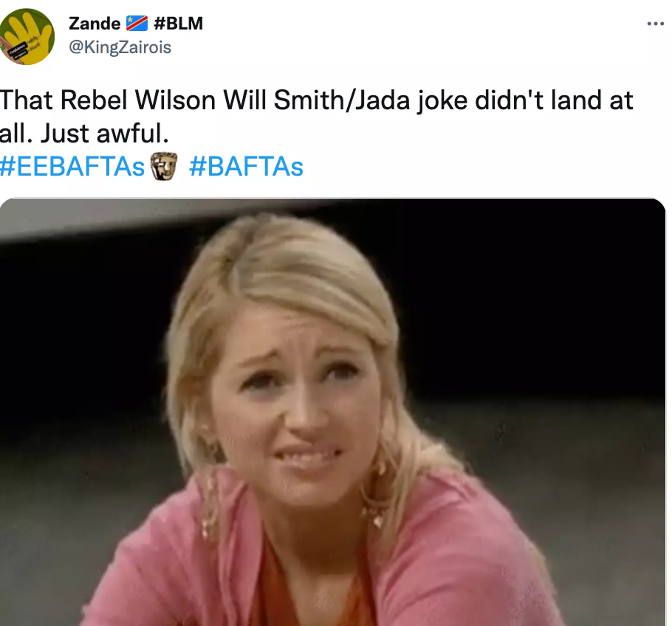Click the words "Rebel Wilson" in tweet
The height and width of the screenshot is (626, 672).
coord(138,100)
